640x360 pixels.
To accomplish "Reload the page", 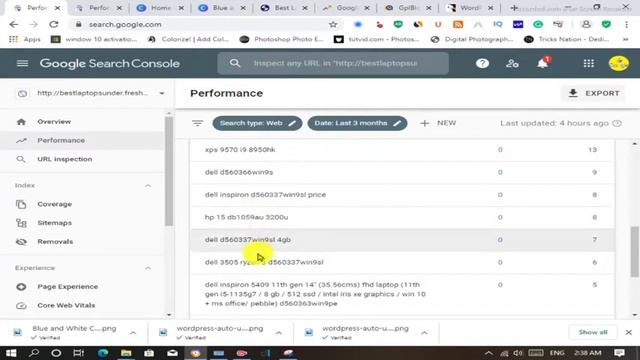I will coord(53,24).
